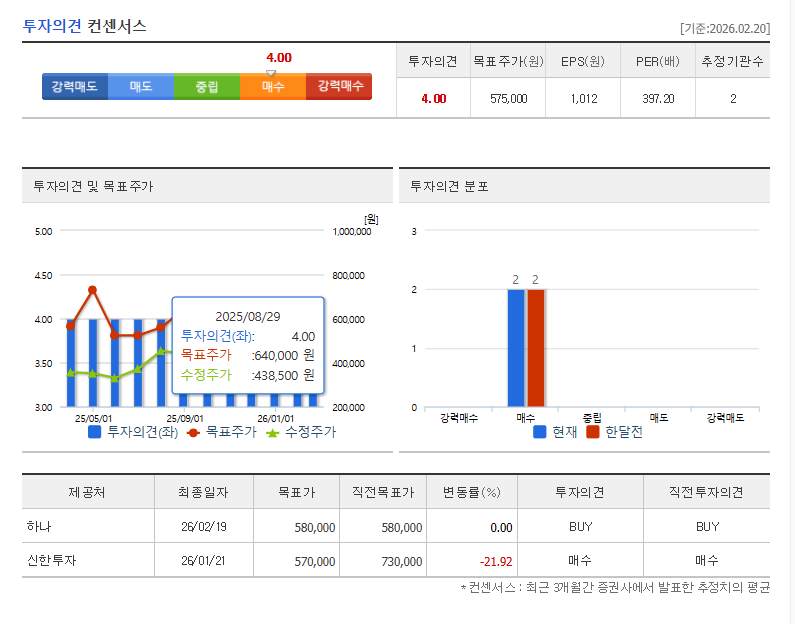Click the 26/01/01 x-axis label
This screenshot has width=795, height=624.
275,419
